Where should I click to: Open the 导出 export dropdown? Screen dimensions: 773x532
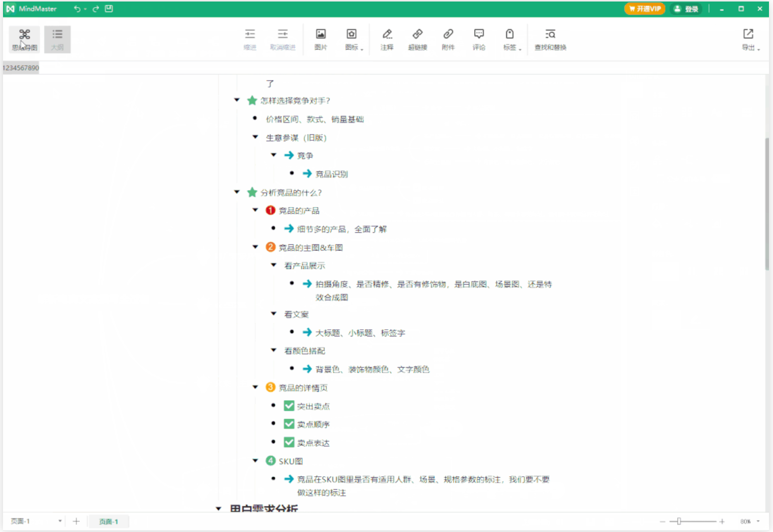pos(750,39)
